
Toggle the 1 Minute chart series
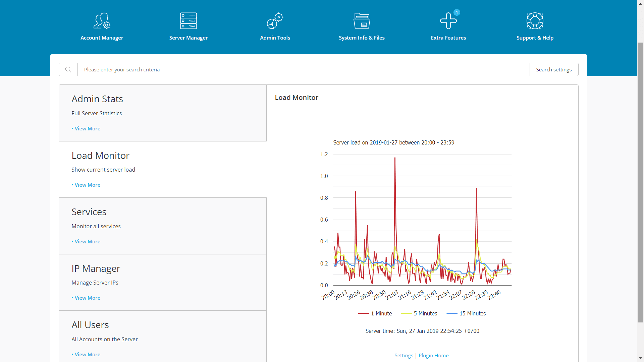click(x=375, y=313)
